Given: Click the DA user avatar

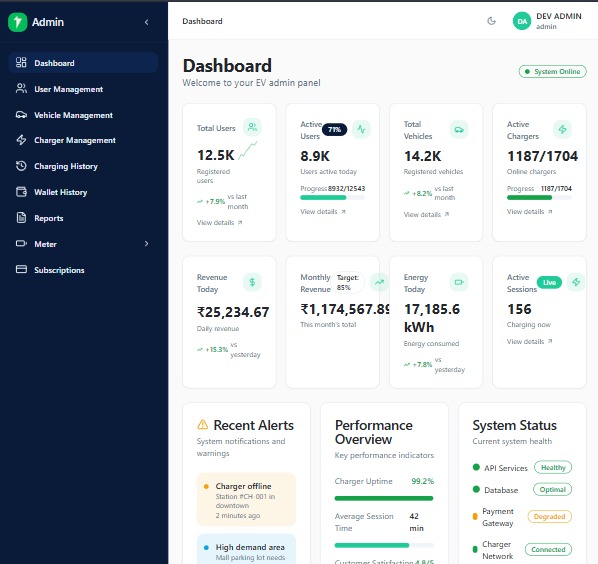Looking at the screenshot, I should pos(522,21).
